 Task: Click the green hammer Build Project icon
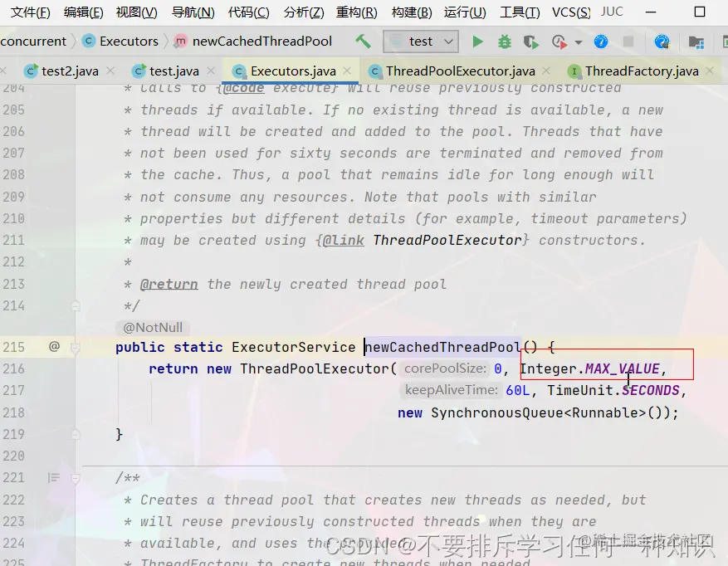click(363, 41)
